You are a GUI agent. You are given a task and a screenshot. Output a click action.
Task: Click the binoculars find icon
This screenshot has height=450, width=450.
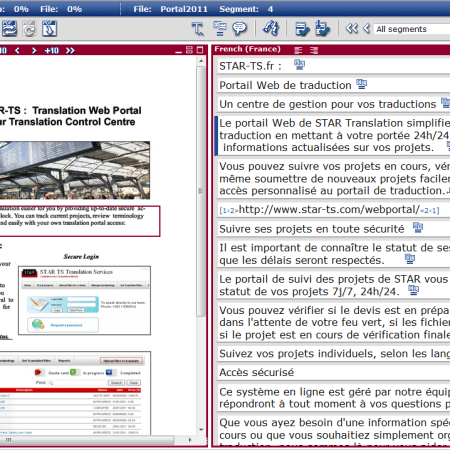271,28
